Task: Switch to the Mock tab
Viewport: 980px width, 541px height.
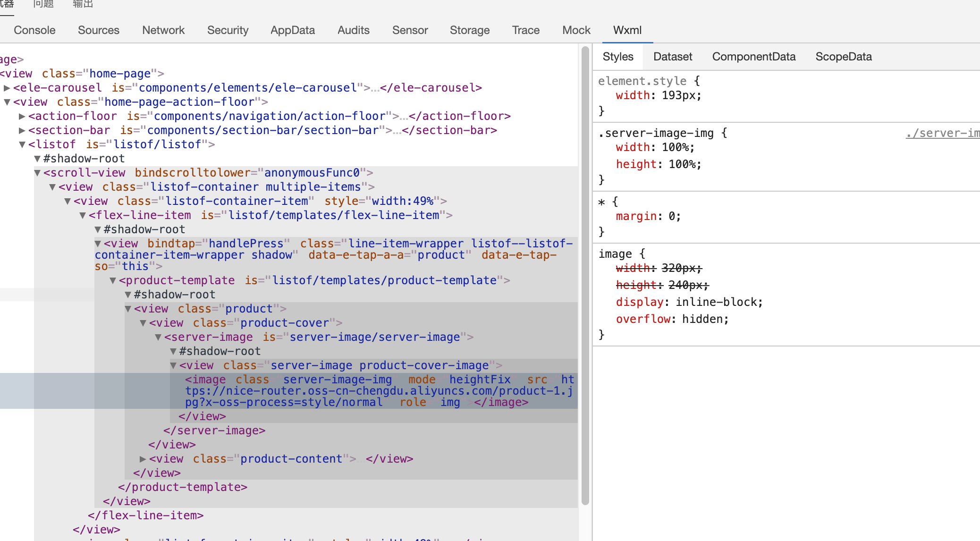Action: (x=576, y=30)
